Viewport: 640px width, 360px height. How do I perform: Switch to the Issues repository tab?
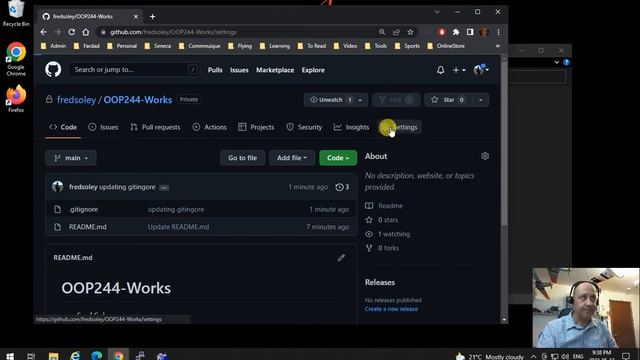tap(103, 127)
